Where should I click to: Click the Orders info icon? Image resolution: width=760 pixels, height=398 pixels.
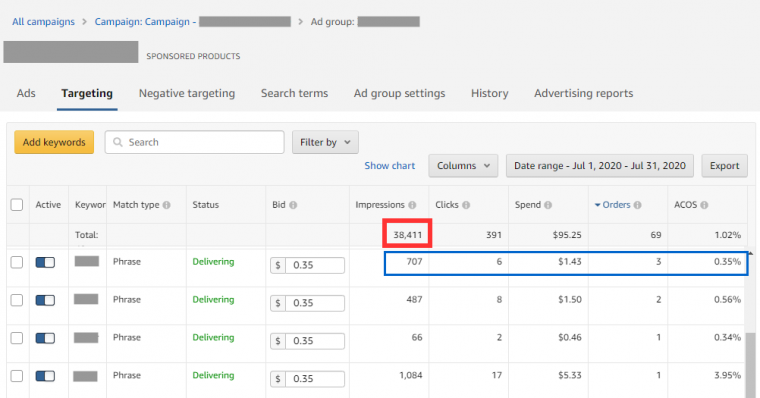tap(638, 205)
